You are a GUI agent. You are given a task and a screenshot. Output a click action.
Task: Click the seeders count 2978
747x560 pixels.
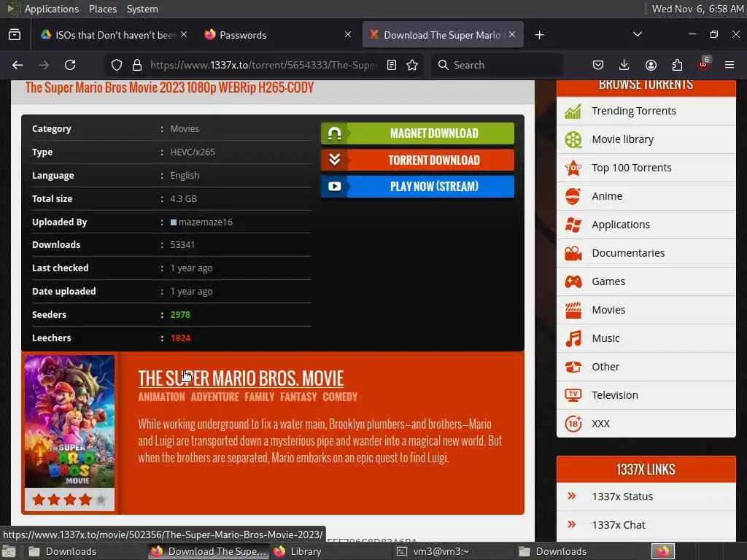(180, 315)
